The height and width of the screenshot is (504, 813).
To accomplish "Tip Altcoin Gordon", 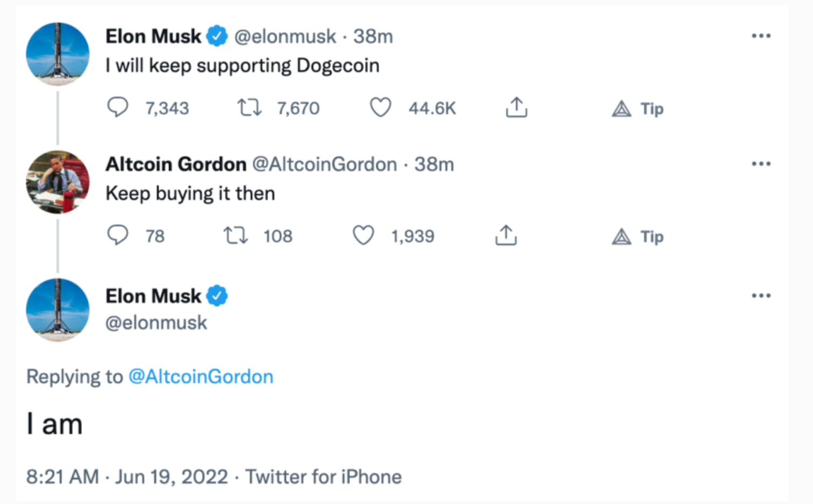I will (637, 236).
